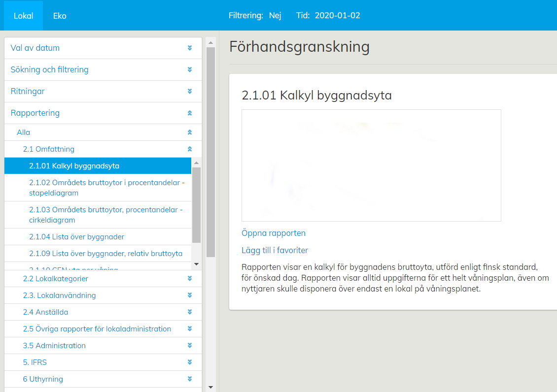Expand Sökning och filtrering chevron icon
This screenshot has height=392, width=557.
190,70
